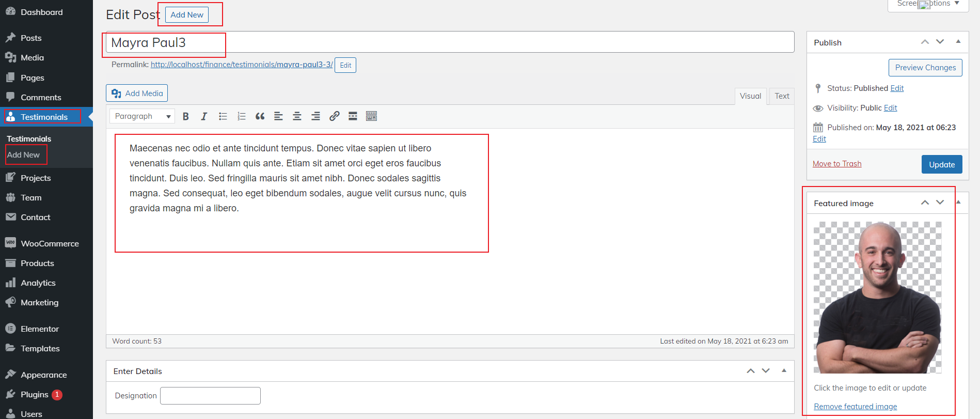Toggle the Enter Details panel
Screen dimensions: 980x419
784,370
